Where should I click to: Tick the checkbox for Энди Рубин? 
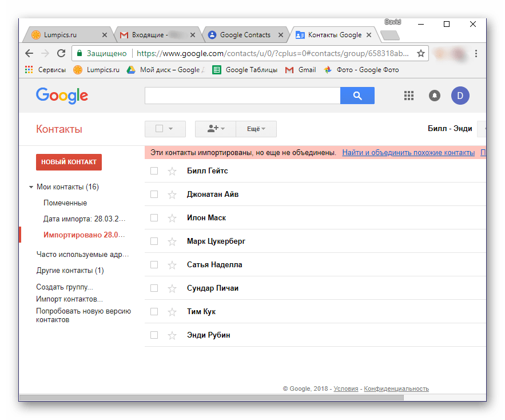tap(154, 335)
